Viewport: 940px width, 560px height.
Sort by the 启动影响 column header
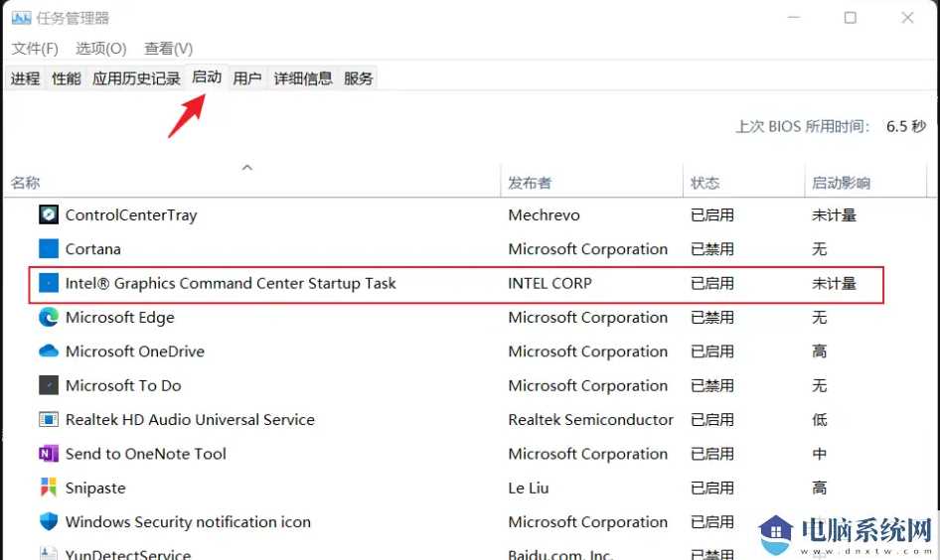coord(841,183)
